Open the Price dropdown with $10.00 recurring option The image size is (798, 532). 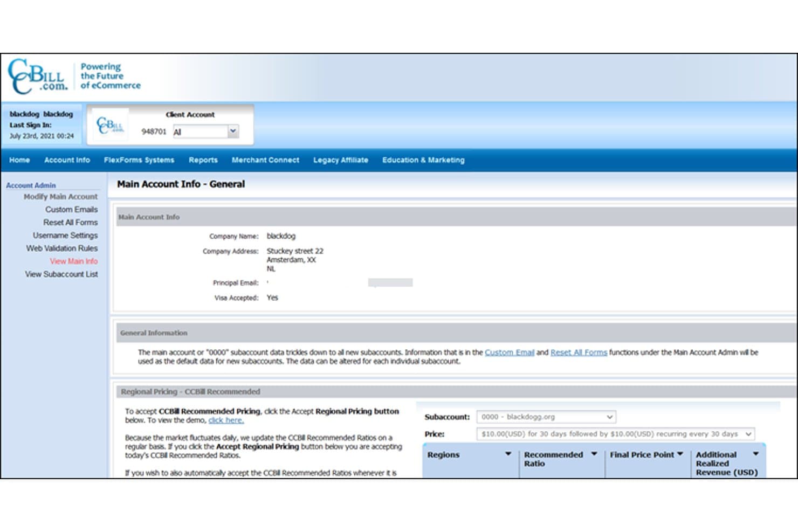click(x=615, y=434)
